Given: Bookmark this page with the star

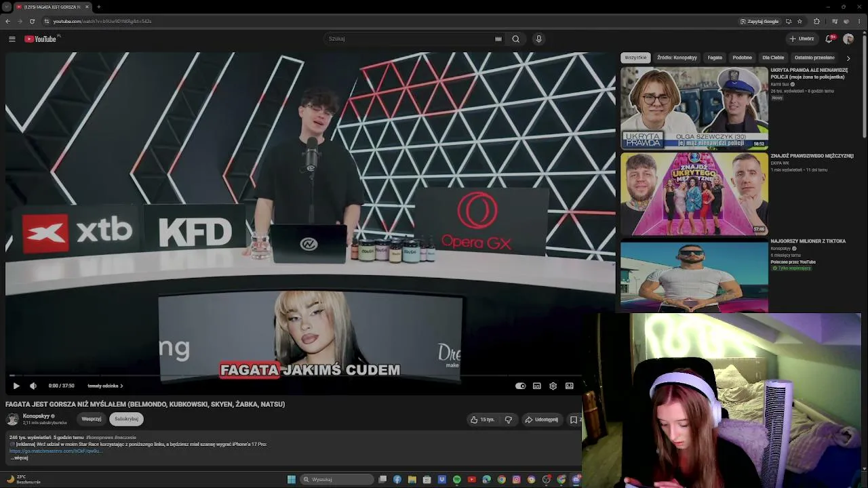Looking at the screenshot, I should coord(800,21).
